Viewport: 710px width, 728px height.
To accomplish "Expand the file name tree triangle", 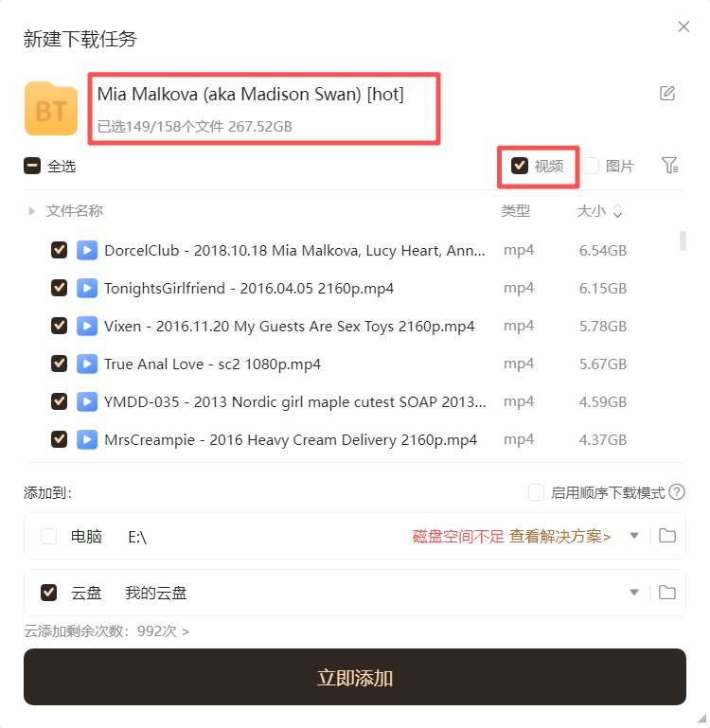I will 31,211.
